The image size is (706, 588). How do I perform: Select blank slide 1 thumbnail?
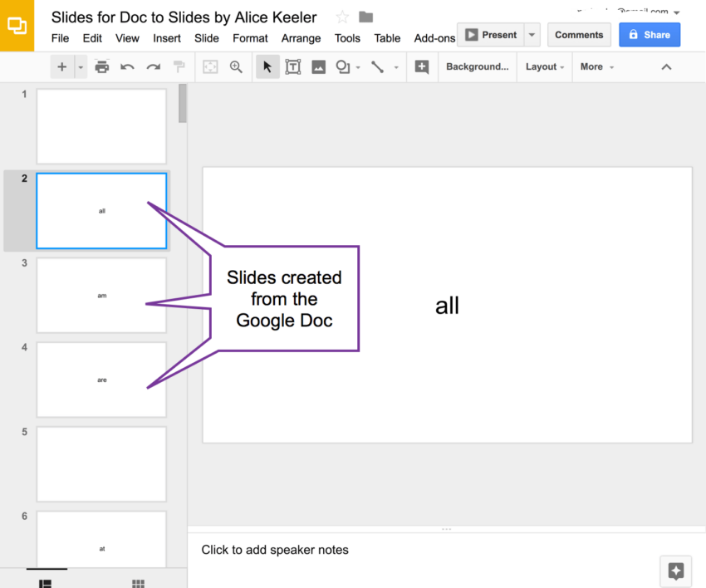coord(101,126)
